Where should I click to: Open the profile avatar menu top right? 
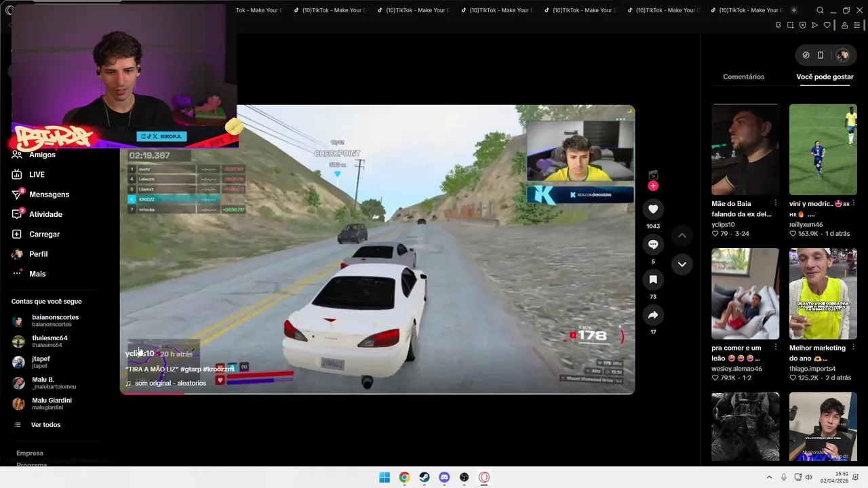click(843, 55)
